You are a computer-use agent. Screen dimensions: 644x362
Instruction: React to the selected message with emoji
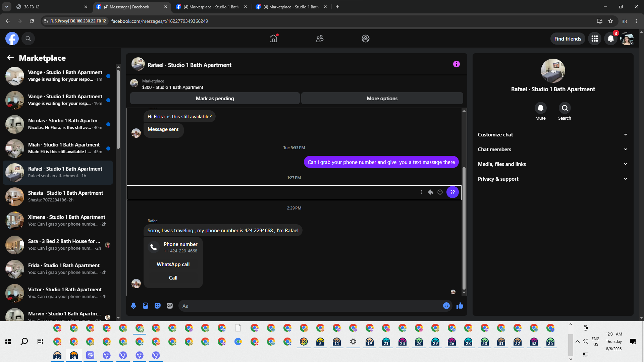[x=440, y=192]
